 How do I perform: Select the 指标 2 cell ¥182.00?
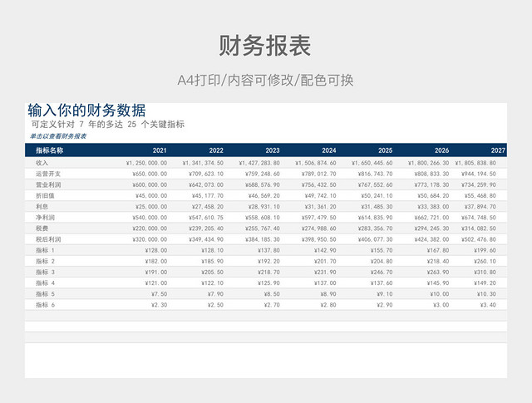coord(155,261)
